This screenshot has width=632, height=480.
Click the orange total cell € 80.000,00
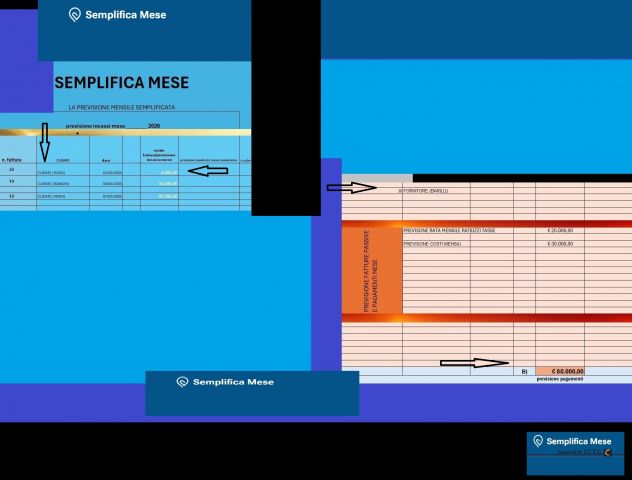(560, 371)
